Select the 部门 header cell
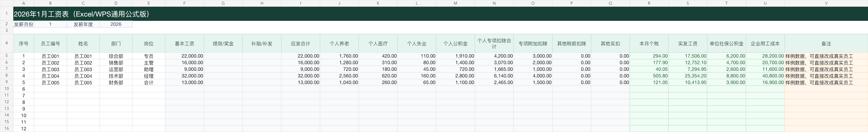Viewport: 868px width, 132px height. click(116, 43)
